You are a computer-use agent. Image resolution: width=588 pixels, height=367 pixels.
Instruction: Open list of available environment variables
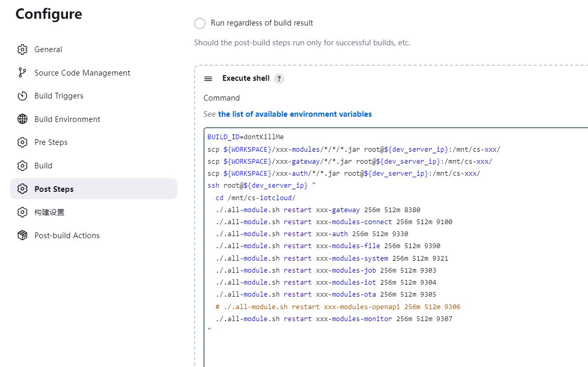(x=295, y=114)
